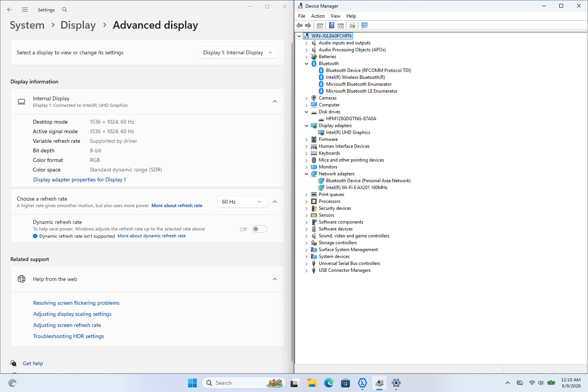Collapse the Internal Display information section
The height and width of the screenshot is (392, 588).
(275, 101)
